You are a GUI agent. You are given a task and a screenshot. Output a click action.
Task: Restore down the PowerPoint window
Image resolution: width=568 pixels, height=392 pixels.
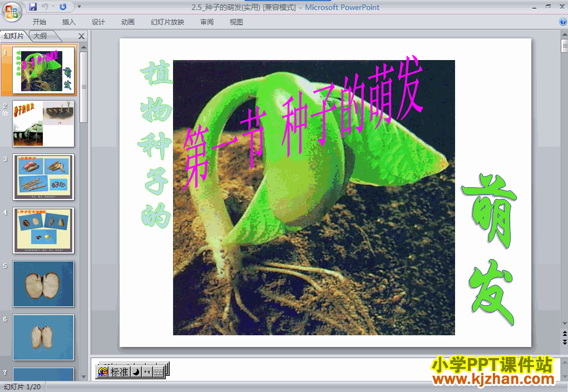click(548, 7)
